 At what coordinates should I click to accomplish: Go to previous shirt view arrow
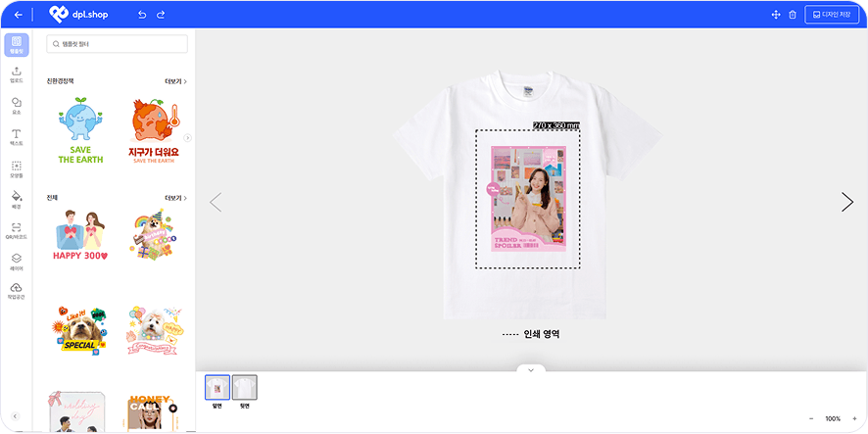[x=216, y=202]
